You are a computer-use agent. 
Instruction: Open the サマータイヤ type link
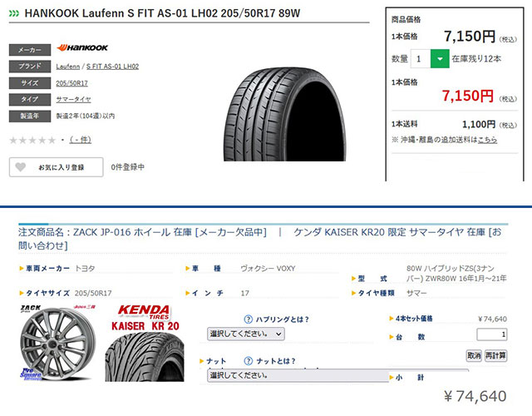[74, 100]
